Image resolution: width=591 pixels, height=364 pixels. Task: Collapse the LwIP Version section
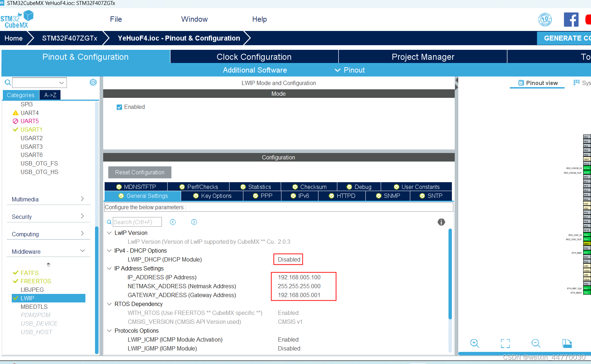click(x=109, y=233)
